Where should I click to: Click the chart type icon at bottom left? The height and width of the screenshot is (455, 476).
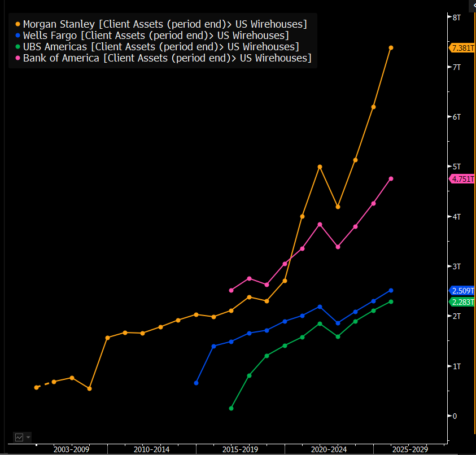pos(19,438)
